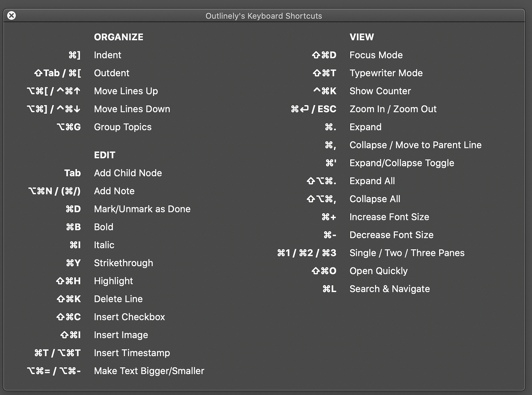Click the '⌘1 / ⌘2 / ⌘3' key combo
The height and width of the screenshot is (395, 532).
[x=307, y=253]
